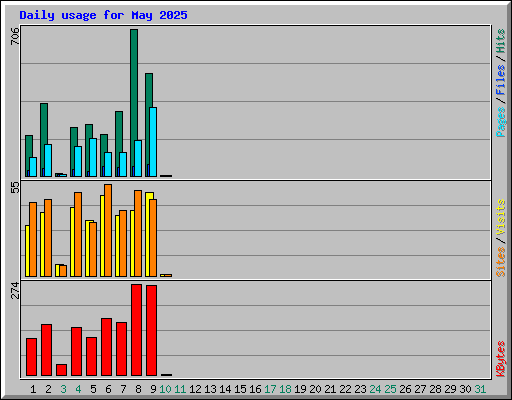
Task: Click day label 27 on the x-axis
Action: (420, 389)
